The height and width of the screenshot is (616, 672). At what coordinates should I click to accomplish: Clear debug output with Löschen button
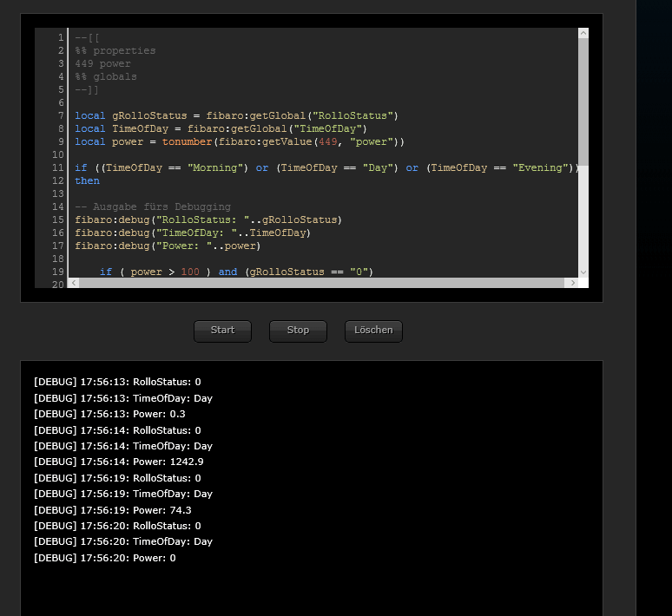[373, 331]
